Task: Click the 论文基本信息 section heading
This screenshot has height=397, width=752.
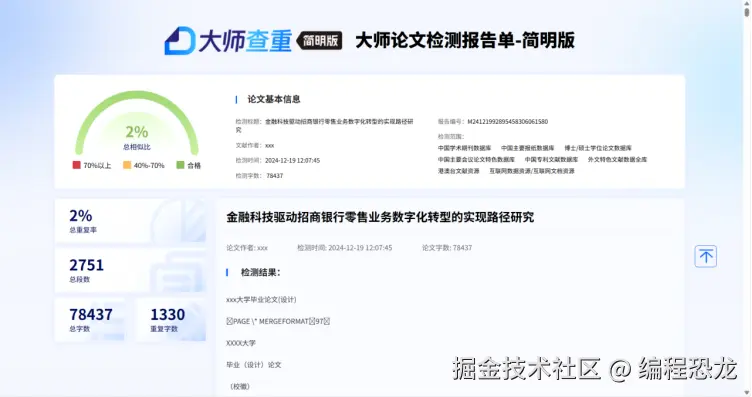Action: (x=274, y=99)
